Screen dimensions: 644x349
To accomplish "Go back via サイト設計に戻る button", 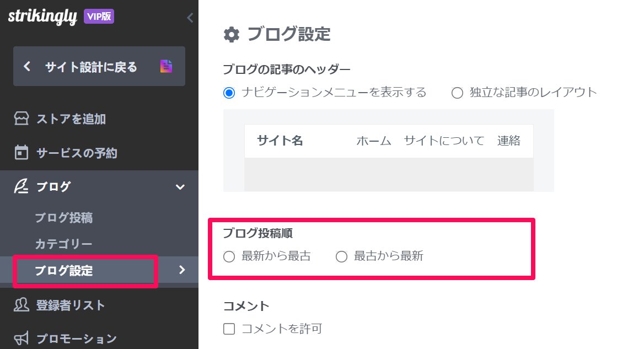I will (x=99, y=66).
